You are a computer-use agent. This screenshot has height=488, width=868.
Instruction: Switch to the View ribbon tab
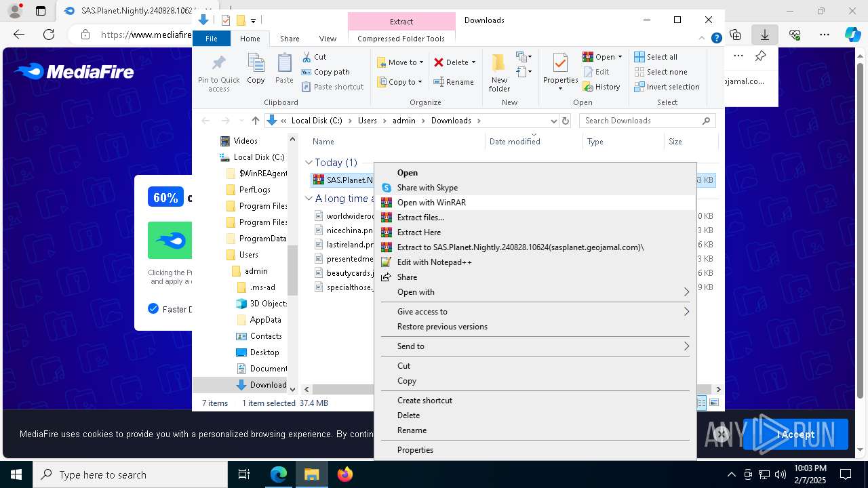pyautogui.click(x=328, y=39)
